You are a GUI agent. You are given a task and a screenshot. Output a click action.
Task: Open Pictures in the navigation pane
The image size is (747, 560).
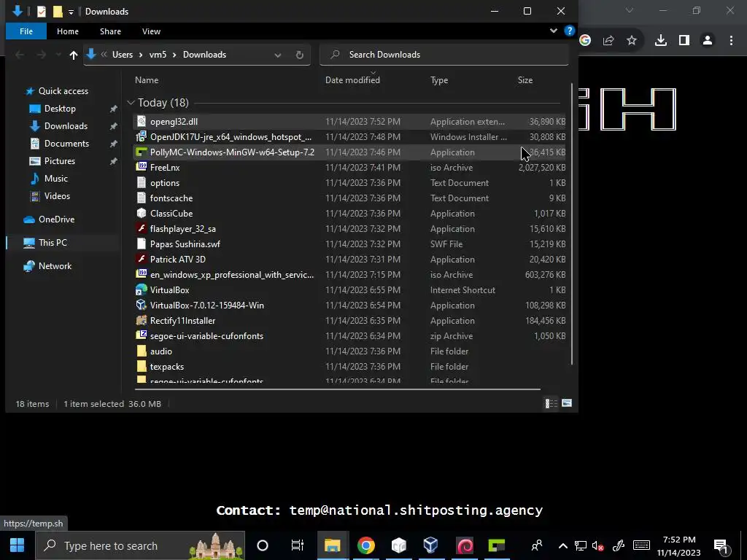click(x=60, y=161)
